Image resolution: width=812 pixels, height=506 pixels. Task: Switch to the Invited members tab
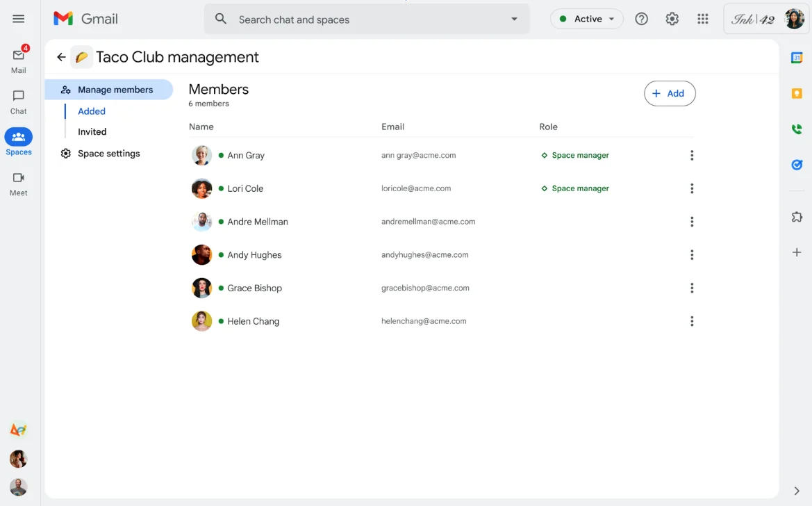tap(92, 132)
